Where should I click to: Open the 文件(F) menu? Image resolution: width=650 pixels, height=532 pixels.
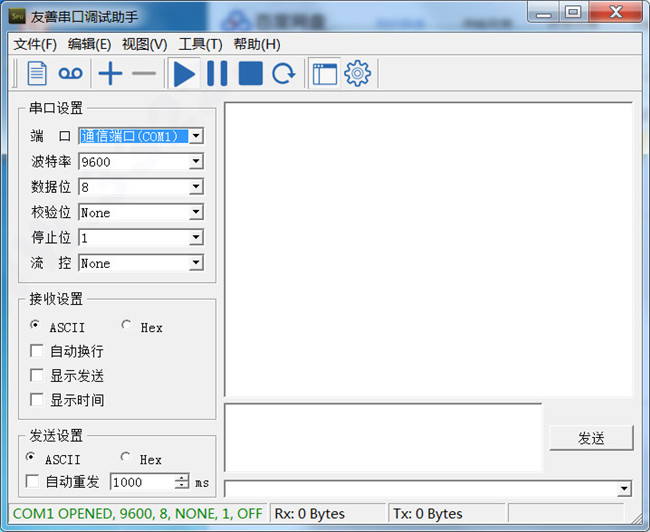pyautogui.click(x=35, y=44)
